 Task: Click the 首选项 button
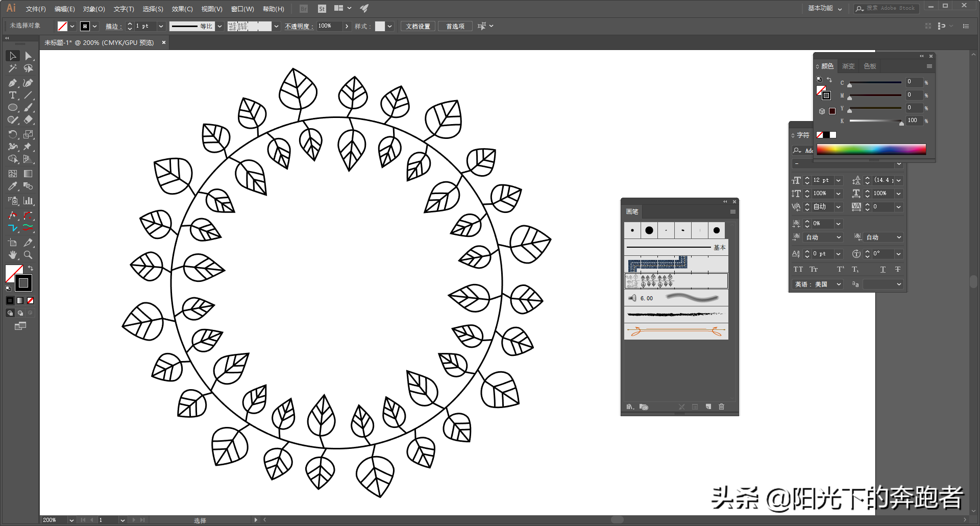pyautogui.click(x=455, y=26)
